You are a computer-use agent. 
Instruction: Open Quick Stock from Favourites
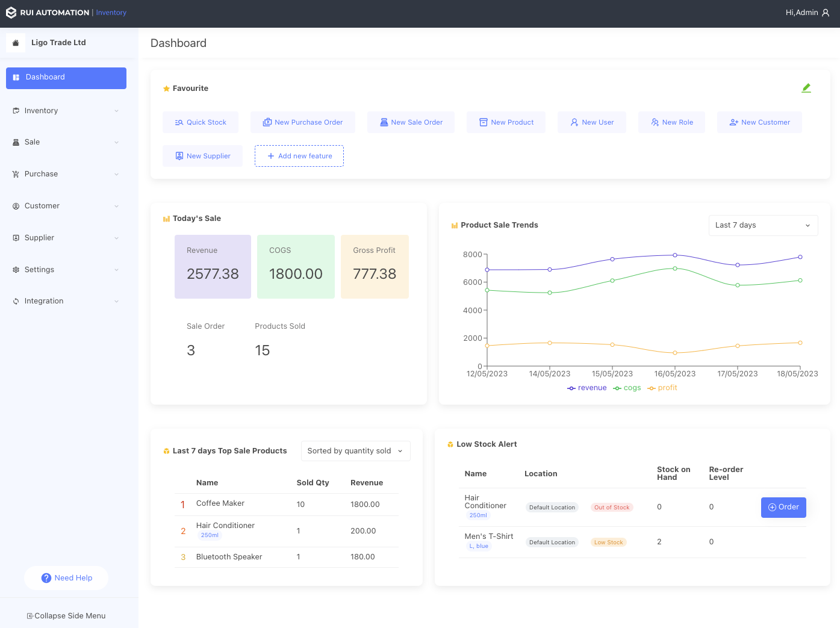pyautogui.click(x=201, y=122)
